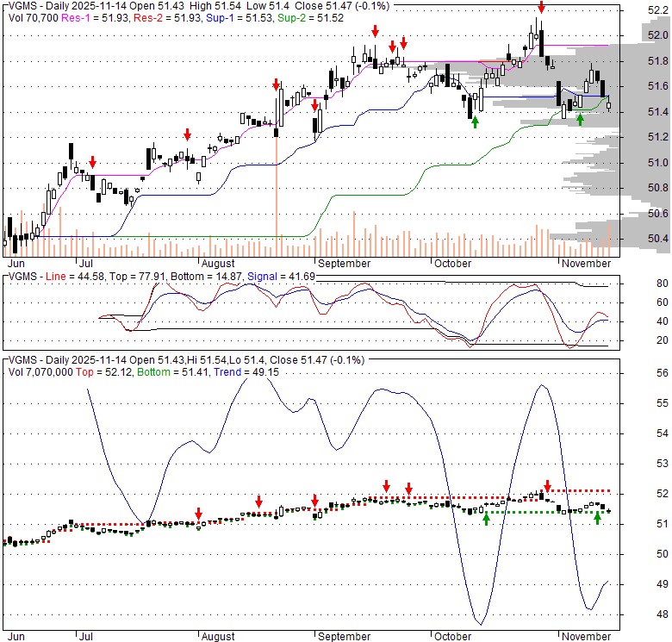Image resolution: width=672 pixels, height=642 pixels.
Task: Click the red down arrow in late July, top chart
Action: pos(187,134)
